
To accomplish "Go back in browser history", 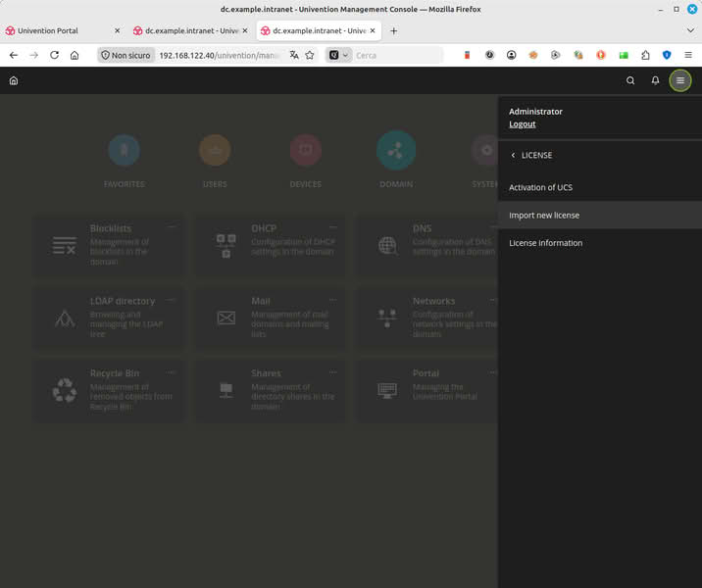I will pyautogui.click(x=14, y=55).
